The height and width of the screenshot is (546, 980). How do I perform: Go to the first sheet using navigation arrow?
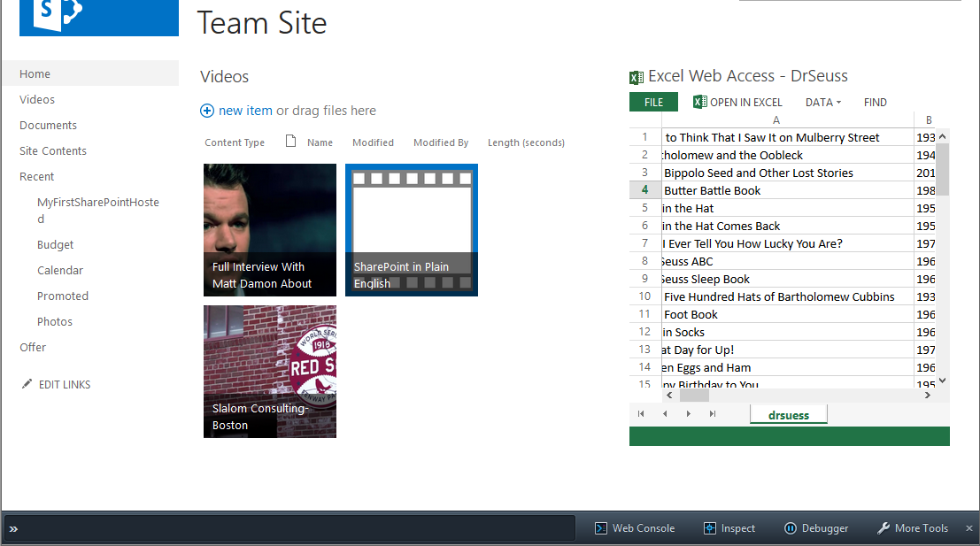641,413
